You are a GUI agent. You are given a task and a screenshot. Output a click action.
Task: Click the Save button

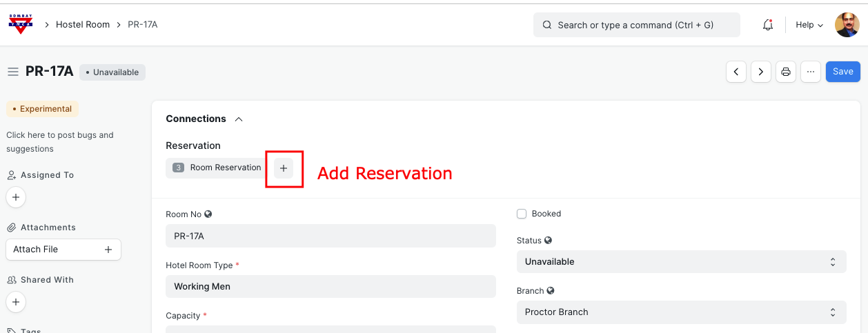click(x=842, y=72)
